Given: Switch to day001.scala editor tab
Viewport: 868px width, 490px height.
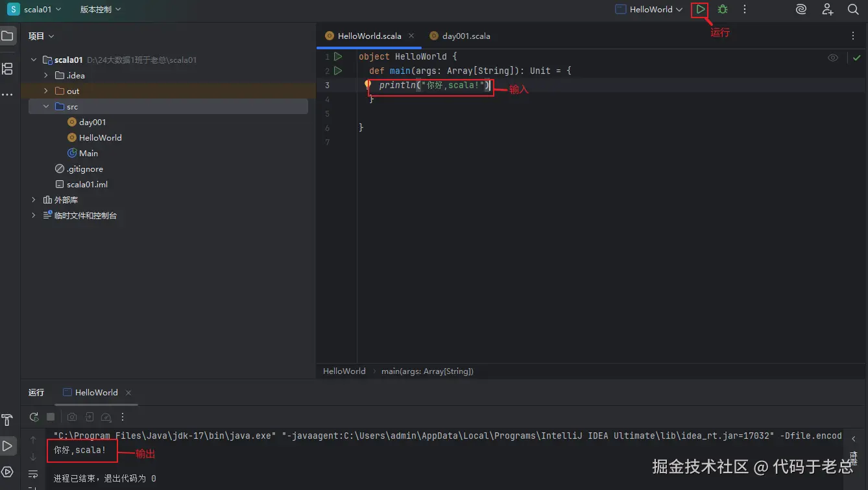Looking at the screenshot, I should click(459, 36).
